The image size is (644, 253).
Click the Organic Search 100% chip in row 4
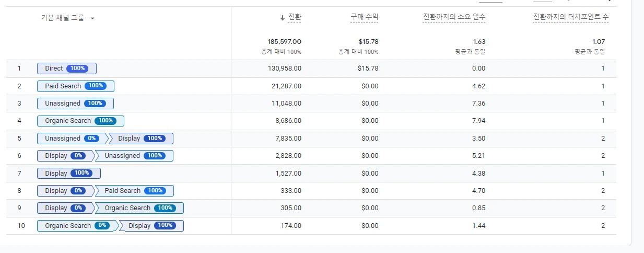pyautogui.click(x=80, y=121)
